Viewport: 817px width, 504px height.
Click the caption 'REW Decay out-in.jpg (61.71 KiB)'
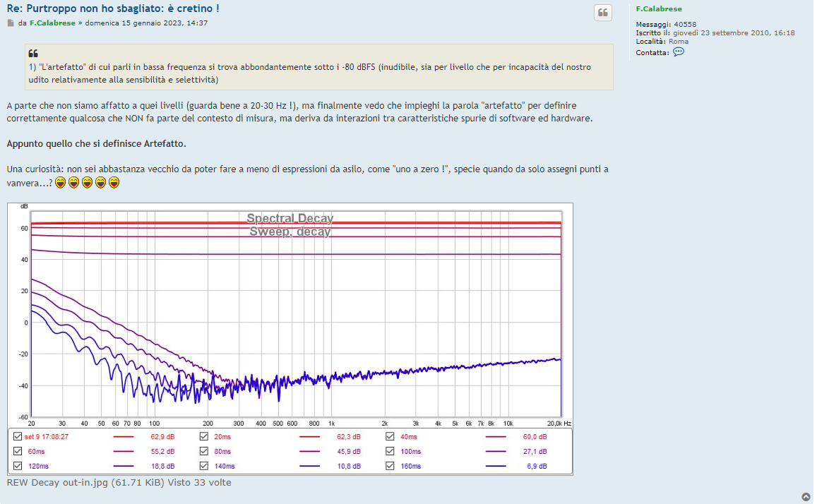85,483
